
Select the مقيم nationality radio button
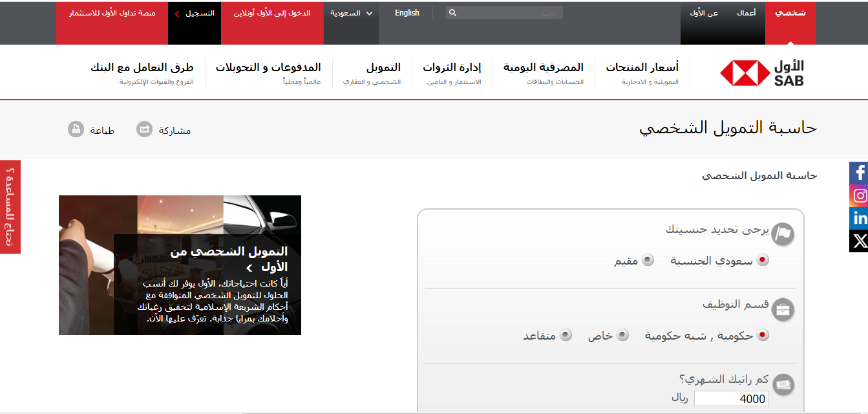(x=647, y=260)
